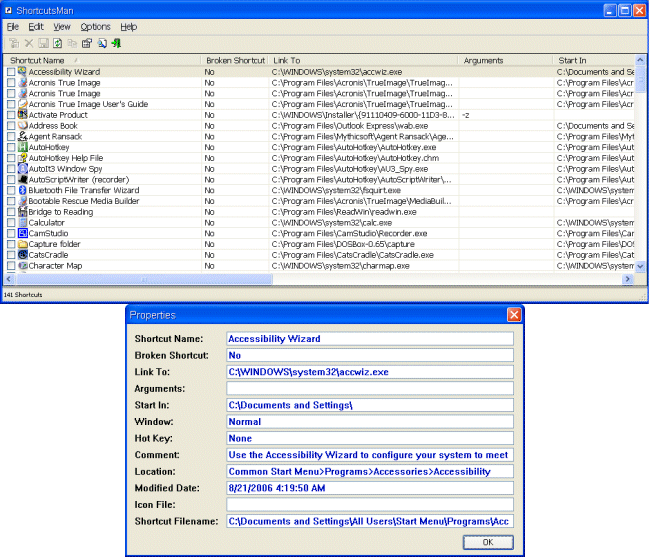650x557 pixels.
Task: Click the Capture folder icon
Action: [x=22, y=244]
